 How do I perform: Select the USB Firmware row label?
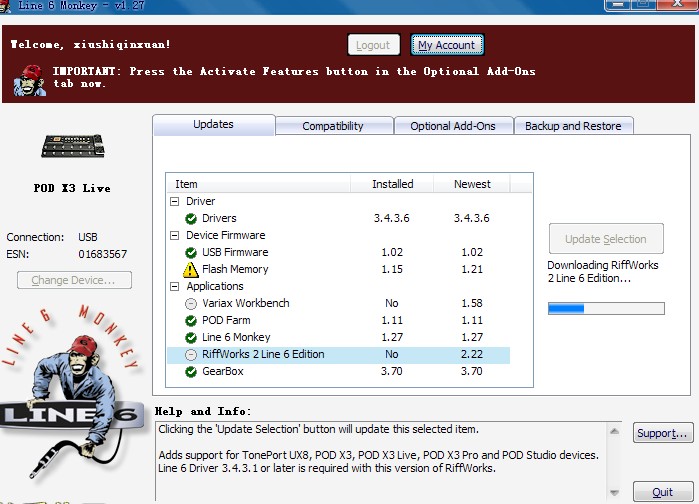click(235, 252)
